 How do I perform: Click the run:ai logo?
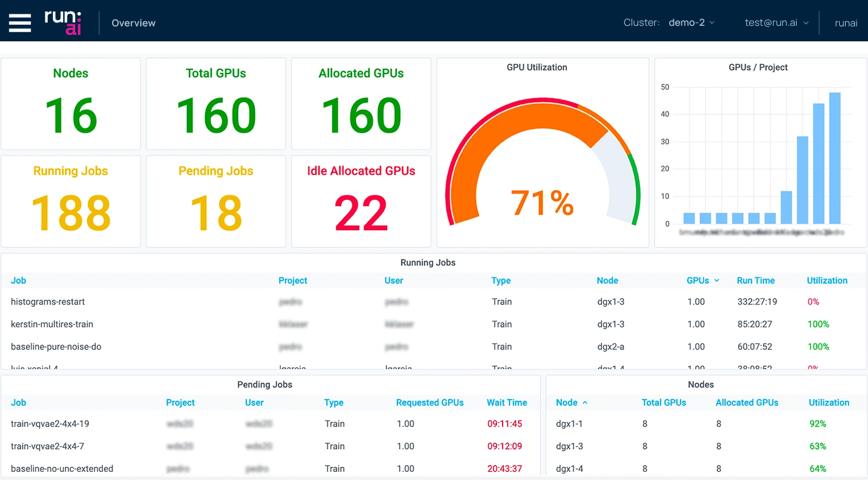coord(63,23)
